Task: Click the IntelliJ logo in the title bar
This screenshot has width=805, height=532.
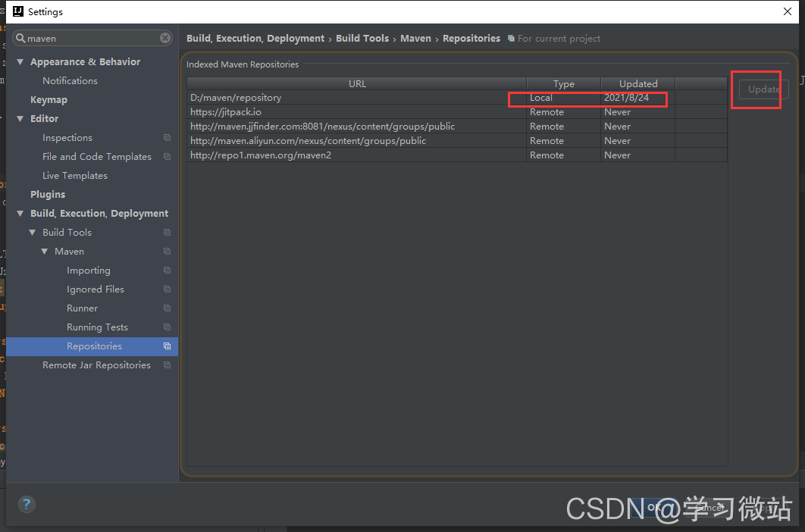Action: (18, 11)
